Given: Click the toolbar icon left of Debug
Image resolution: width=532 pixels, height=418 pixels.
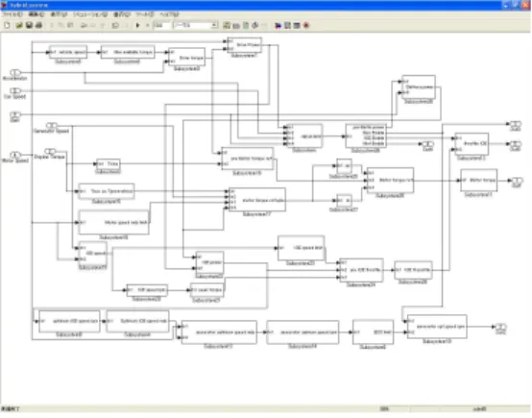Looking at the screenshot, I should point(297,26).
